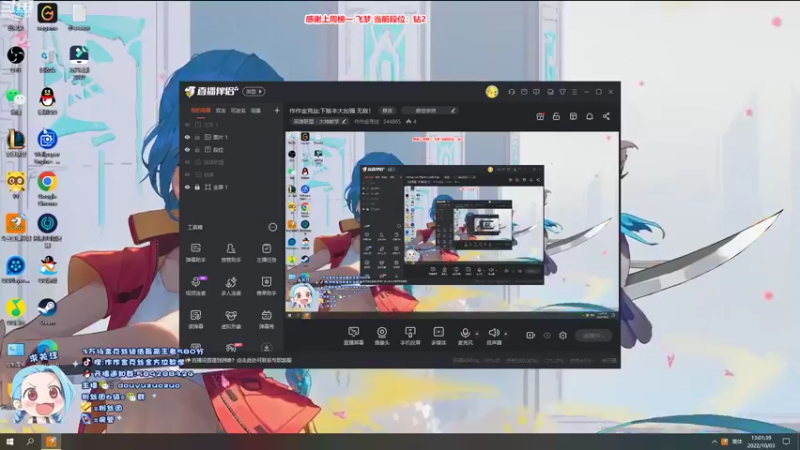
Task: Show the hidden 文本 1 layer
Action: click(187, 124)
